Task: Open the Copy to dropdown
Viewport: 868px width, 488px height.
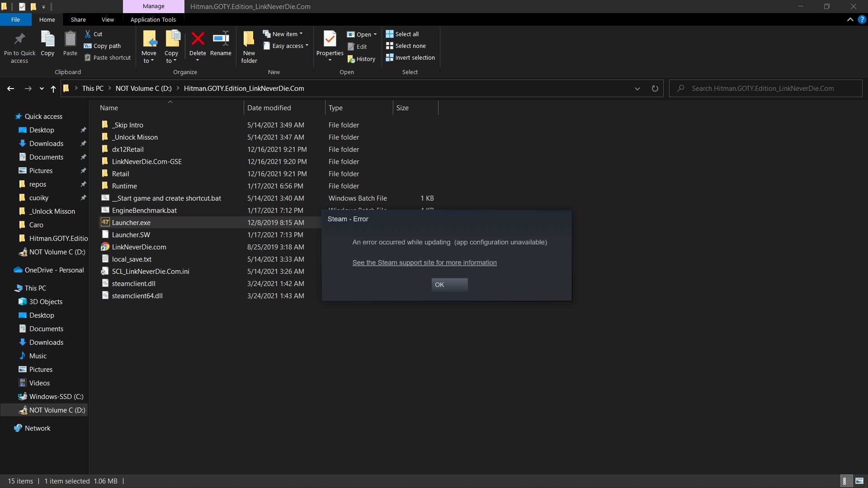Action: 171,57
